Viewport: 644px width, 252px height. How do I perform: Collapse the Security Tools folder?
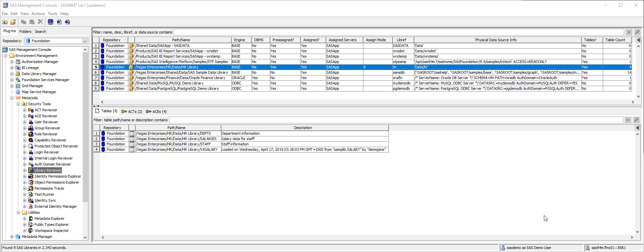point(18,104)
